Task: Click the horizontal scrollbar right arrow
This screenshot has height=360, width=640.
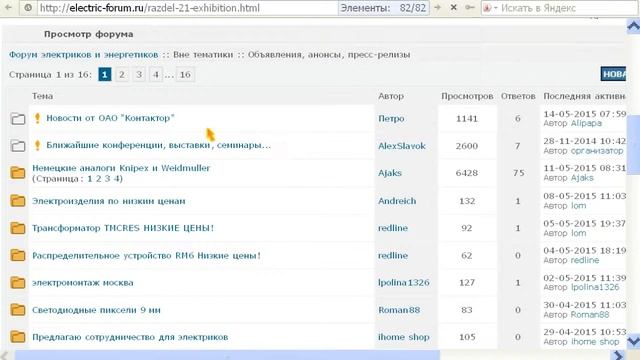Action: click(619, 356)
